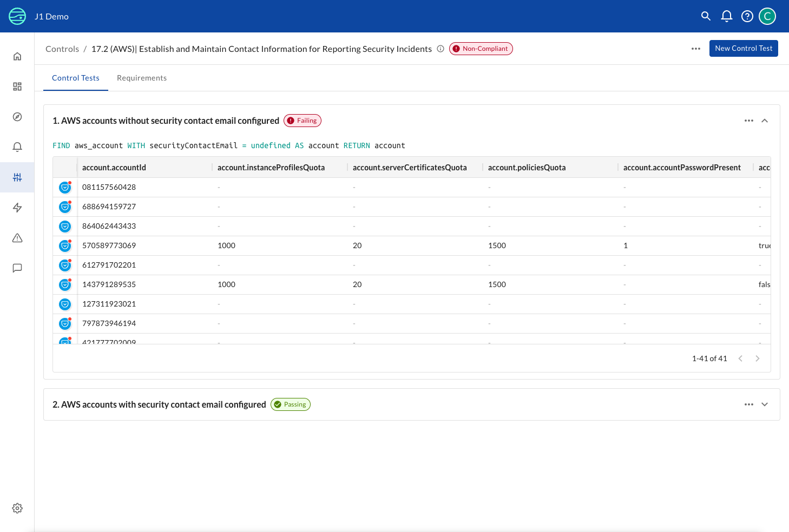Click the next page arrow in table pagination

pyautogui.click(x=758, y=358)
